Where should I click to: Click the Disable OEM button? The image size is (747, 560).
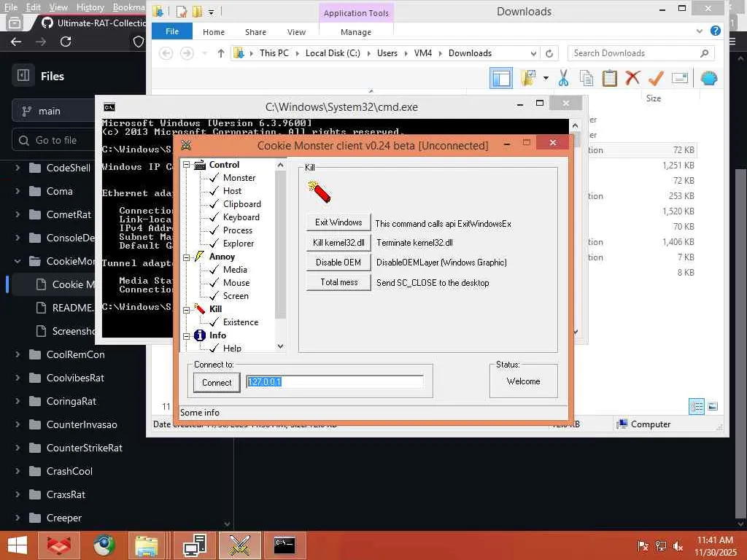point(338,262)
